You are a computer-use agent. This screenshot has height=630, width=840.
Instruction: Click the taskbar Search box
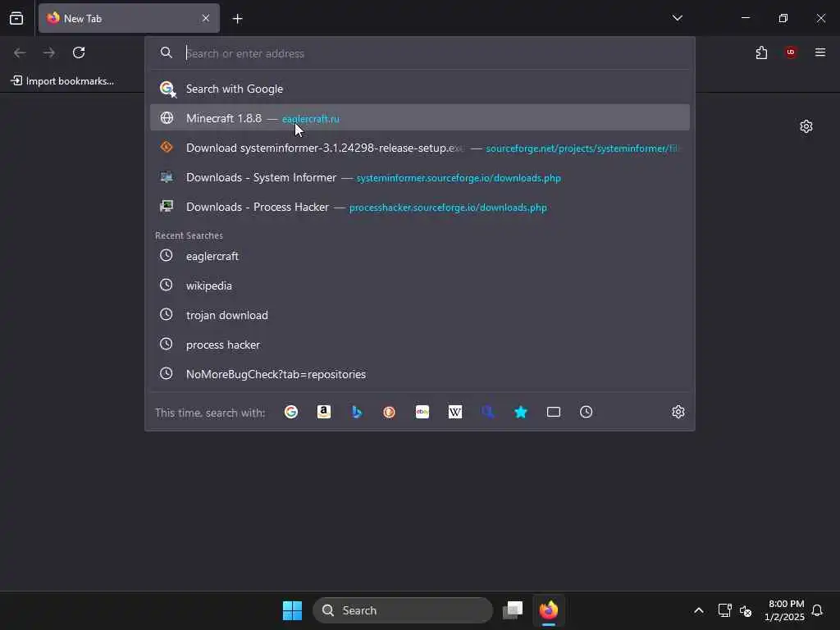click(402, 610)
